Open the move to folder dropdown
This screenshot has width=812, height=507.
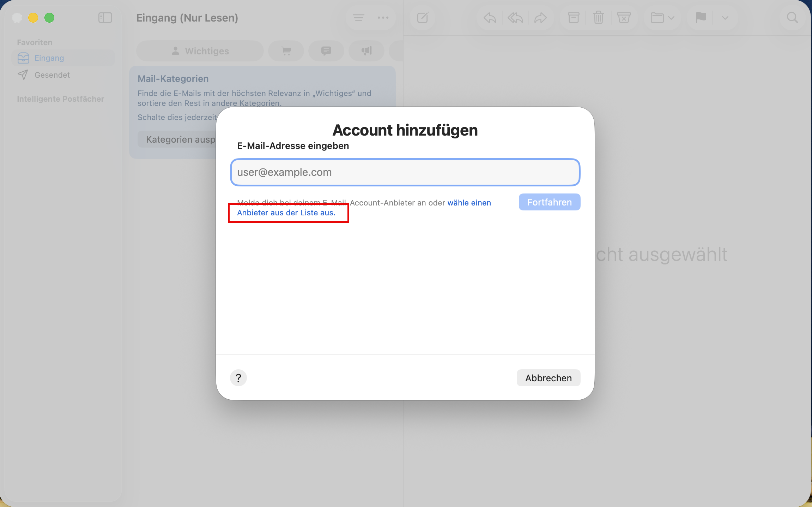(x=662, y=18)
